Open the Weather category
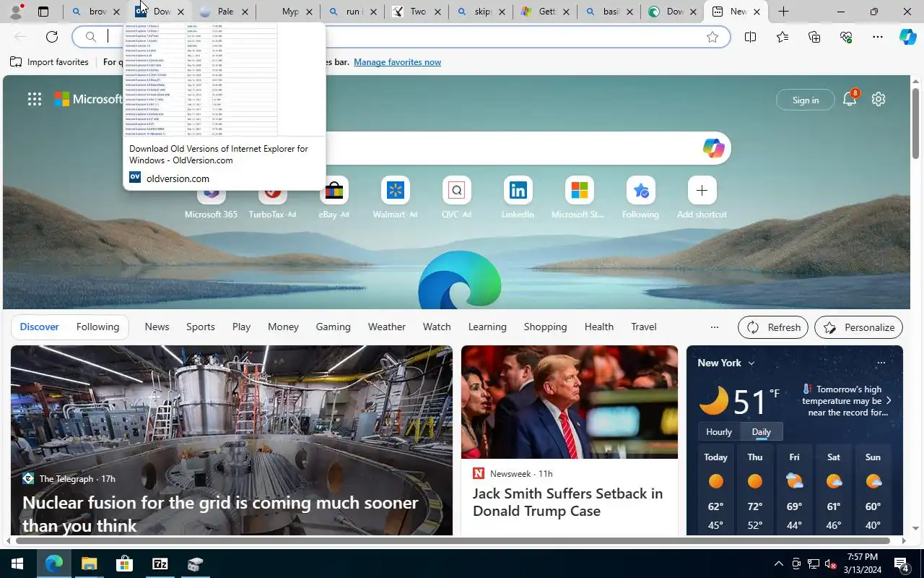 click(387, 327)
